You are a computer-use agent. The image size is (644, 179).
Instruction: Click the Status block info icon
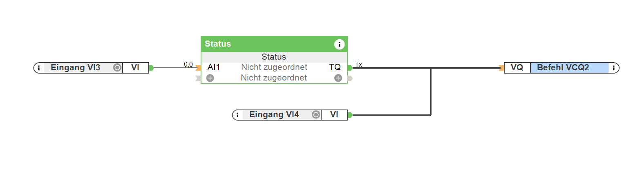point(339,44)
